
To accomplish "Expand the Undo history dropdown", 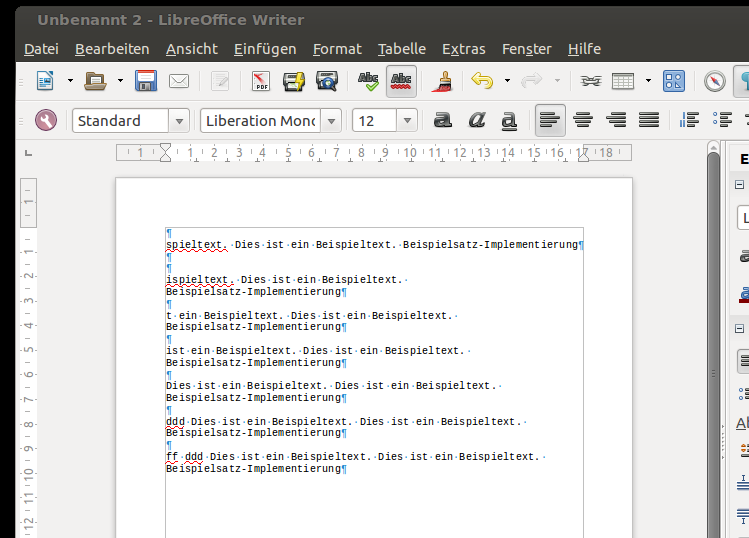I will pos(507,81).
